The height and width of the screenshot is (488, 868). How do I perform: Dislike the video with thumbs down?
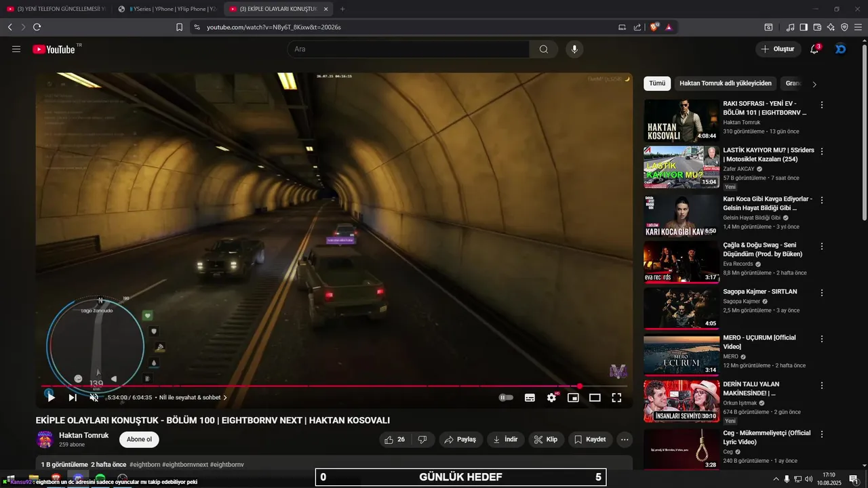(422, 439)
